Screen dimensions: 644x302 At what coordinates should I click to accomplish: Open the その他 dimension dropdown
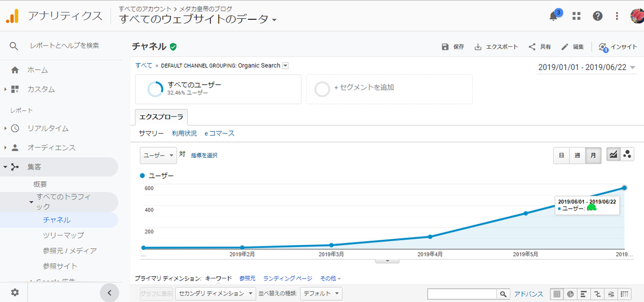tap(330, 278)
